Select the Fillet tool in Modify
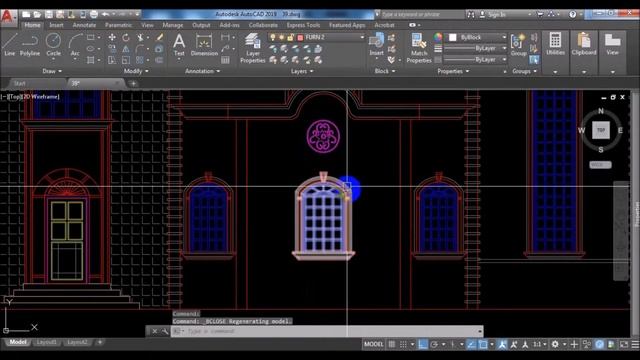The height and width of the screenshot is (360, 640). (140, 49)
